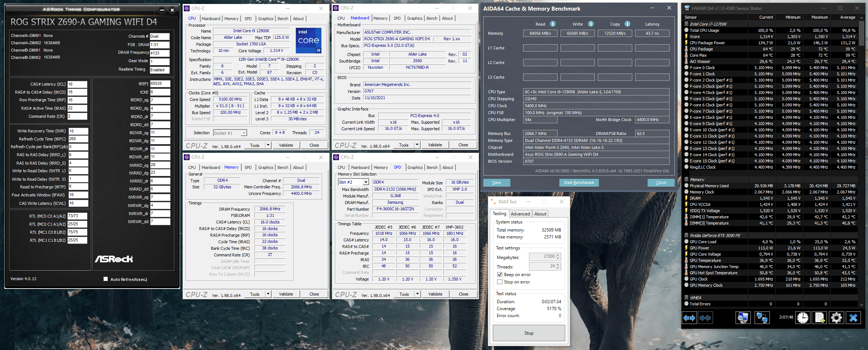
Task: Enable Auto Refresh checkbox in ASRock Timing Configurator
Action: 105,279
